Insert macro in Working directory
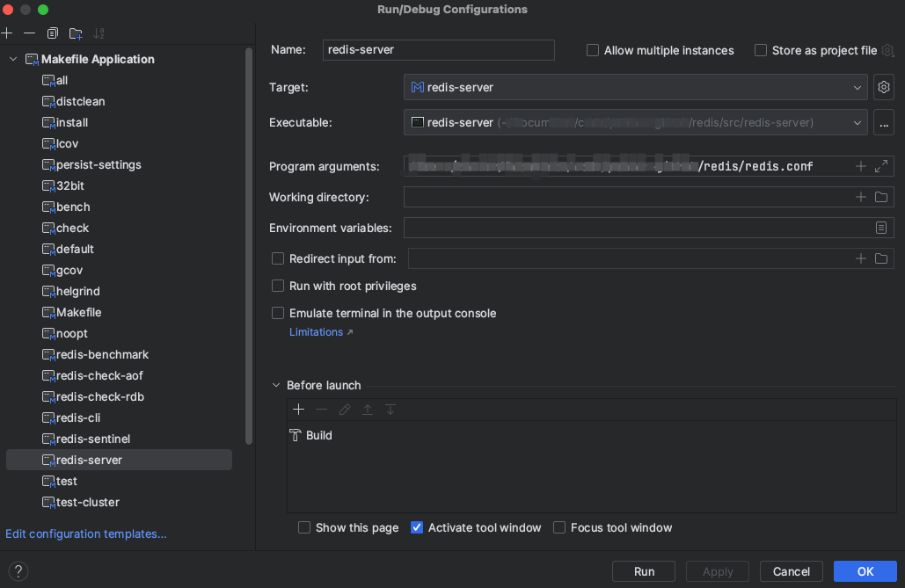The width and height of the screenshot is (905, 588). [x=860, y=198]
